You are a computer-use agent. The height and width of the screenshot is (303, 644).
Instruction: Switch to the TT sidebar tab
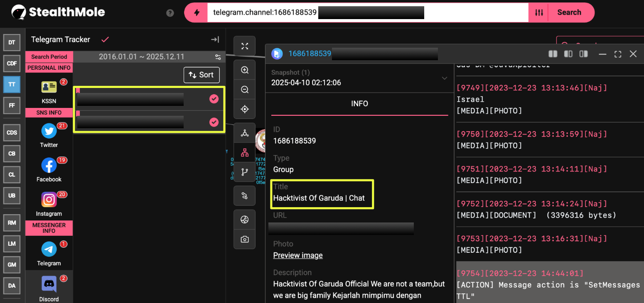12,84
